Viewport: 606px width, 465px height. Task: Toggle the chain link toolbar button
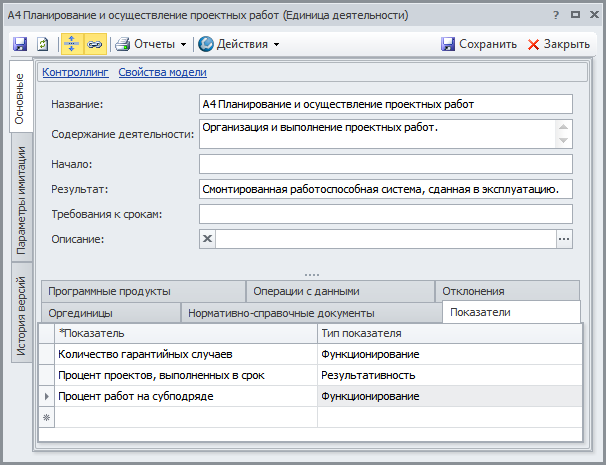click(95, 44)
